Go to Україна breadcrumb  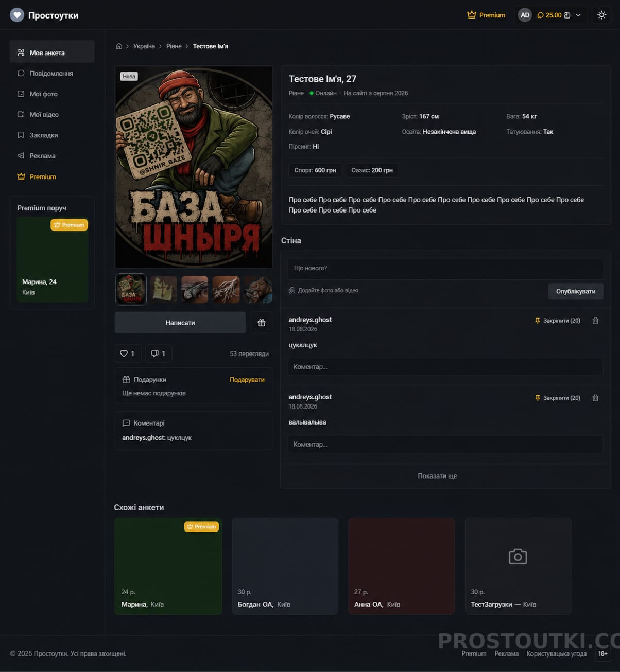[144, 46]
